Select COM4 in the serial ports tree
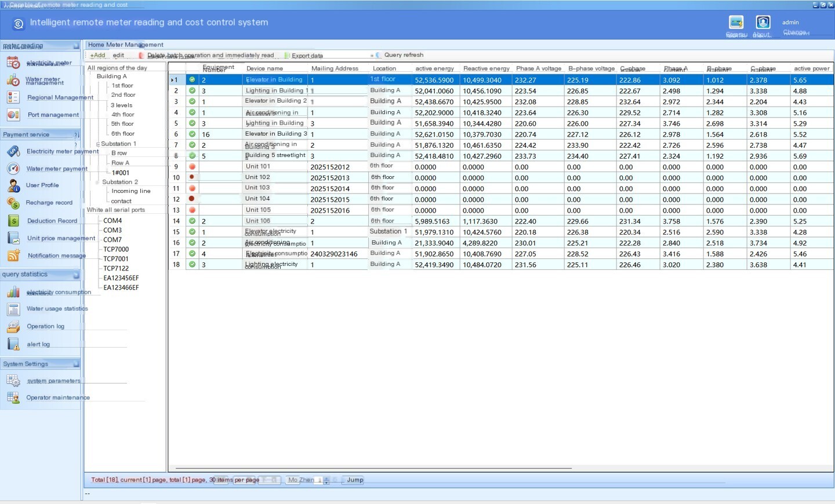 [112, 221]
